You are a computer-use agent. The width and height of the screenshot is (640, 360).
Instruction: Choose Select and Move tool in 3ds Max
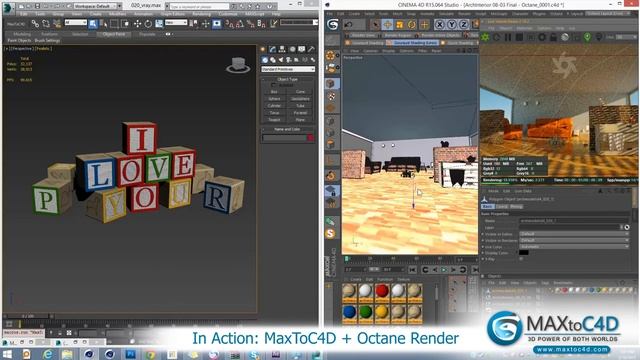138,24
